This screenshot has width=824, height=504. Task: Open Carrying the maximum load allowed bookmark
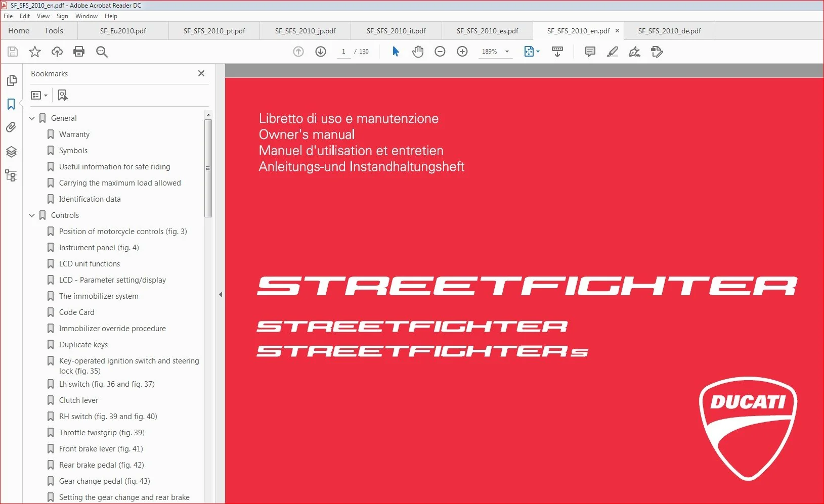click(120, 183)
